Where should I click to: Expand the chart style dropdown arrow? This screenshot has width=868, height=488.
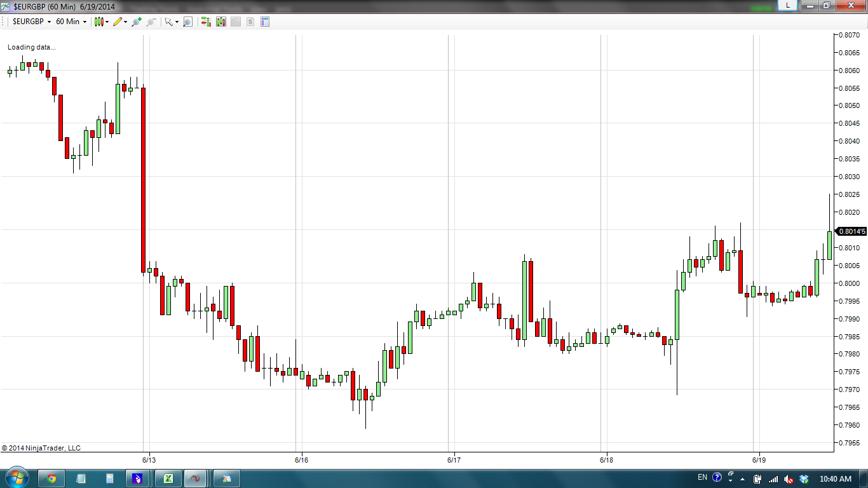(x=107, y=22)
